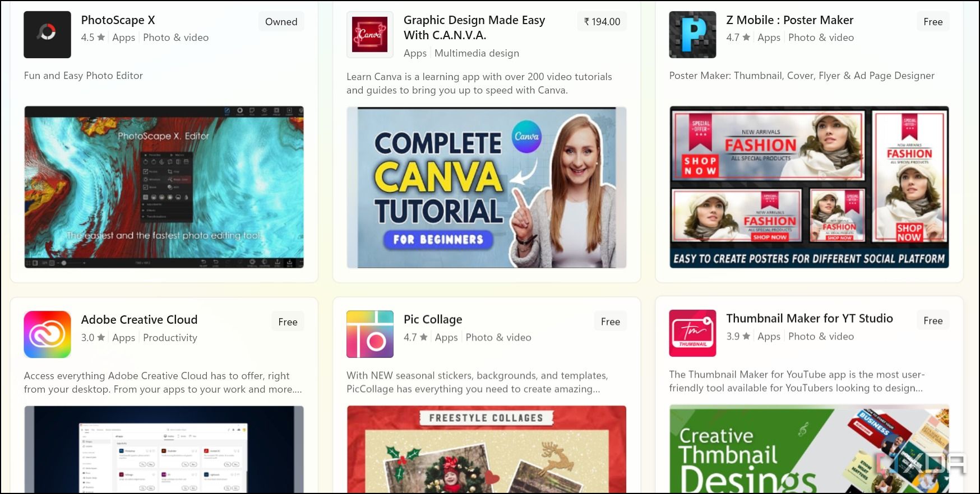Open Graphic Design Made Easy With C.A.N.V.A. title
The height and width of the screenshot is (494, 980).
(x=474, y=27)
